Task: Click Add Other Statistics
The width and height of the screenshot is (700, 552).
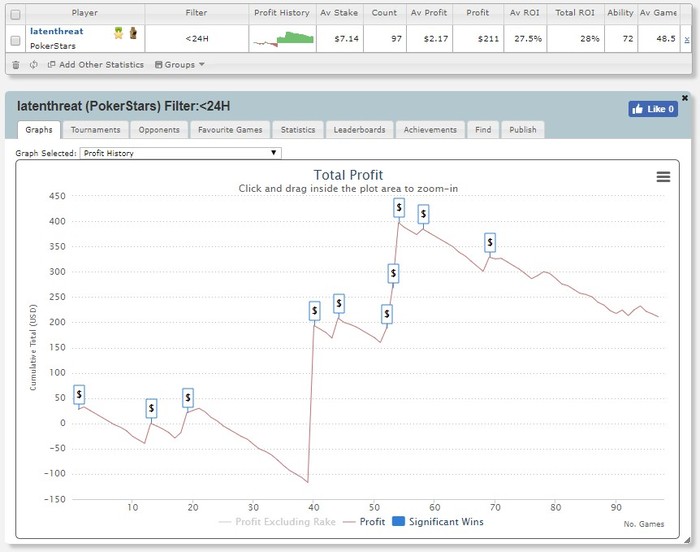Action: (96, 65)
